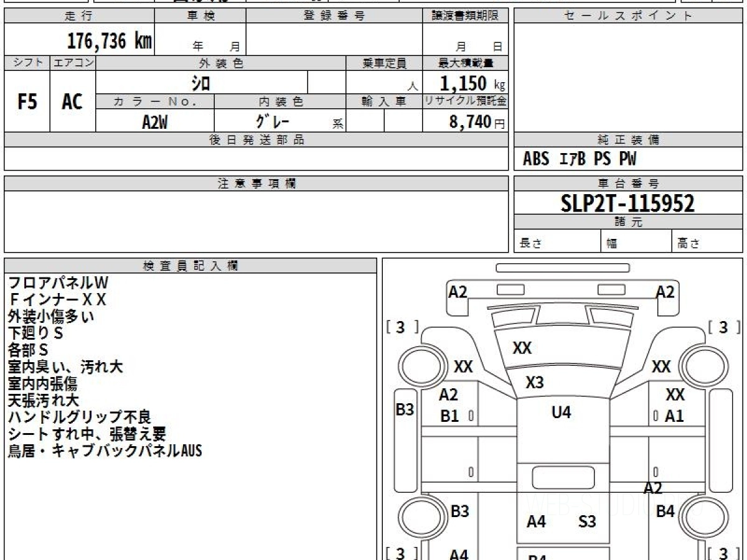Viewport: 747px width, 560px height.
Task: Click the mileage value 176,736 km
Action: pos(110,41)
